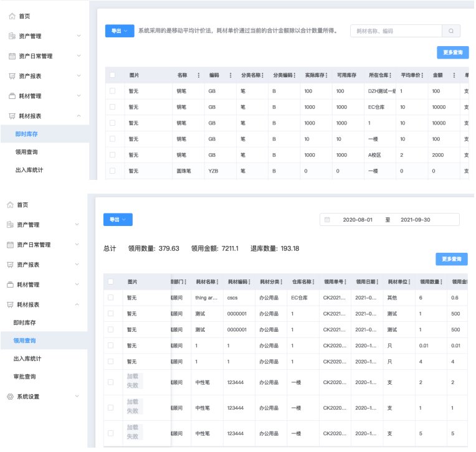Click 更多查询 button under the date range

click(x=451, y=259)
